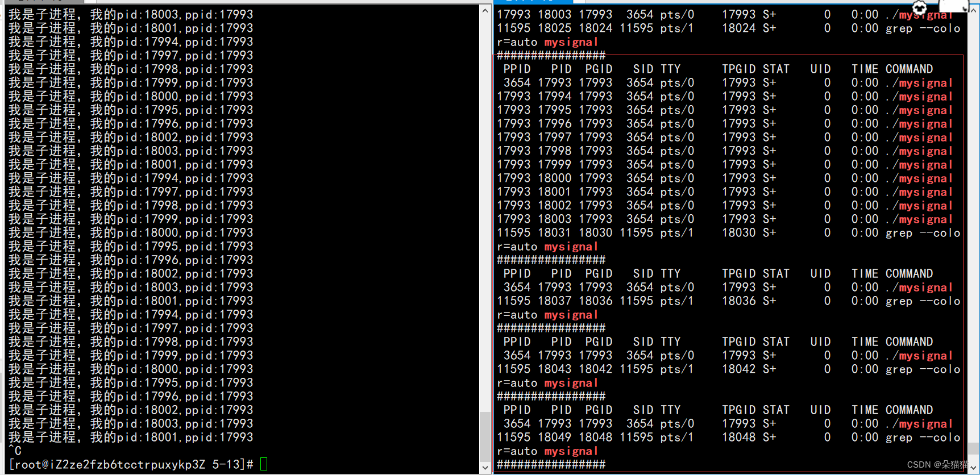Click PGID value 18042 in grep row

pyautogui.click(x=595, y=369)
